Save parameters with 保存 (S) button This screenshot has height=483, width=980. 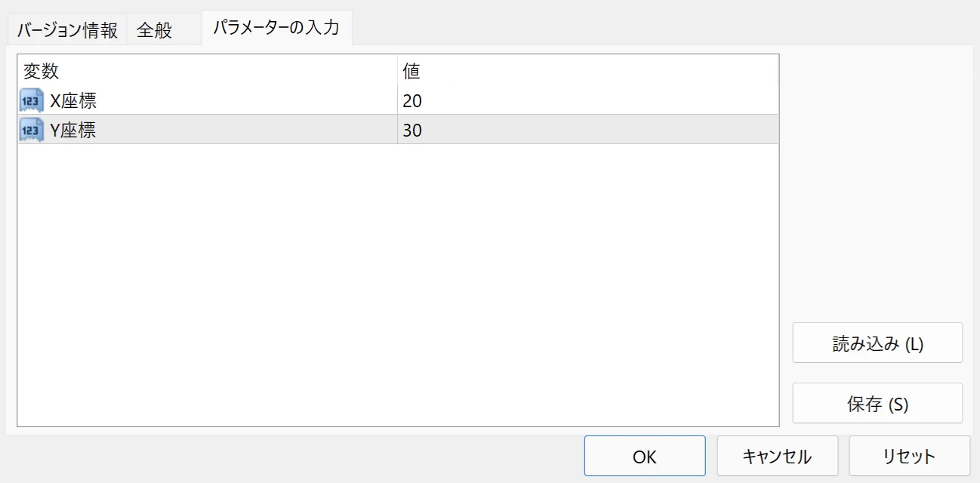click(877, 404)
